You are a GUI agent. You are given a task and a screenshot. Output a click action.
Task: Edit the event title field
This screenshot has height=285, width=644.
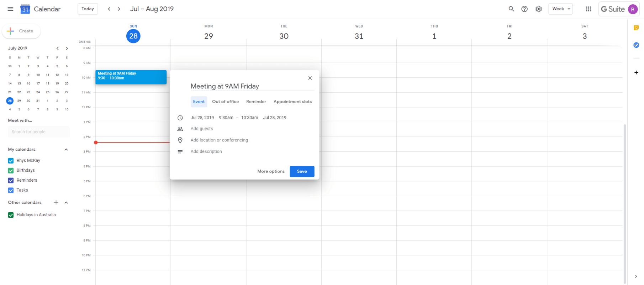[252, 86]
